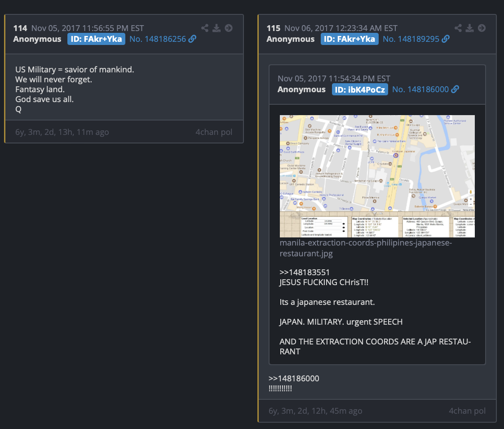Open post link No. 148189295
504x429 pixels.
click(411, 39)
